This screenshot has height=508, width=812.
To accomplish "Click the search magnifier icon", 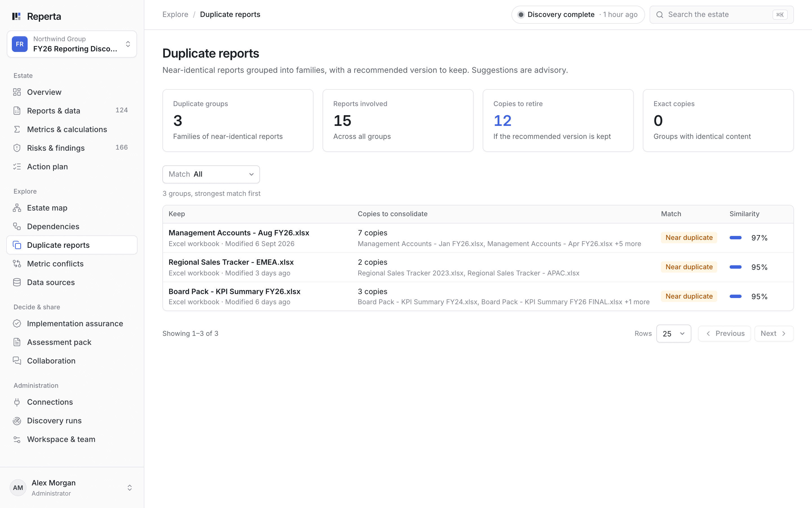I will pos(660,14).
